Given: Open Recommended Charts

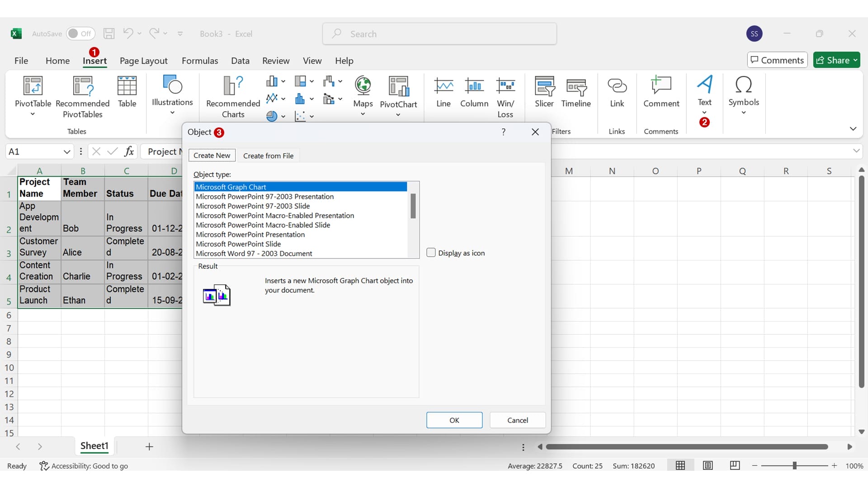Looking at the screenshot, I should point(233,97).
